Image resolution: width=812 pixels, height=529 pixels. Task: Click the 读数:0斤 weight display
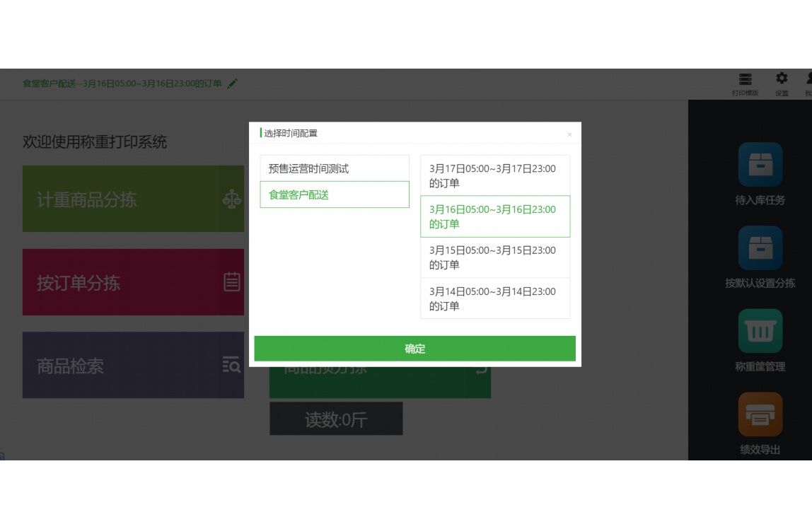337,419
